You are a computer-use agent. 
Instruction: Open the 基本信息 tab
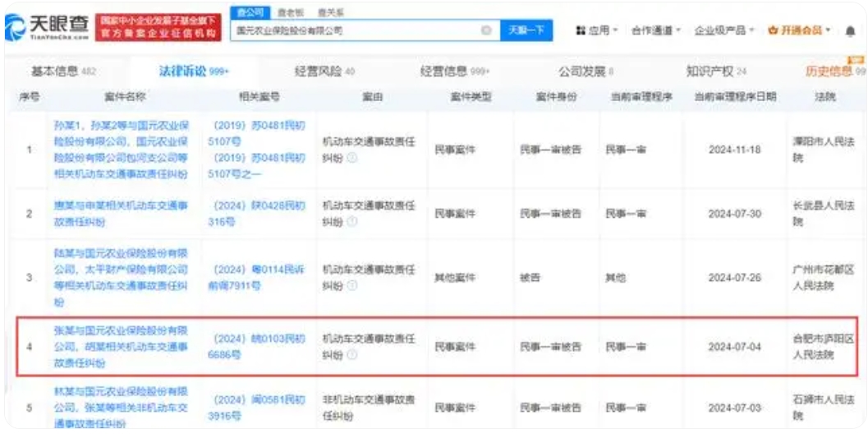[66, 71]
